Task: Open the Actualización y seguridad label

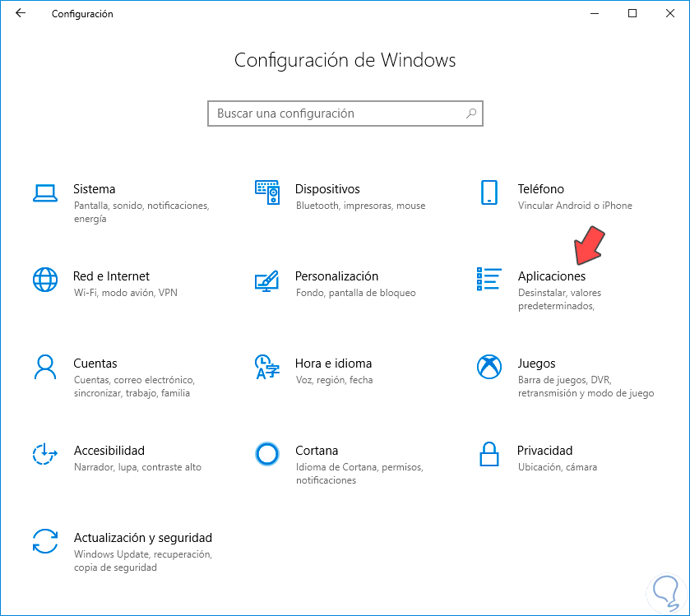Action: [143, 538]
